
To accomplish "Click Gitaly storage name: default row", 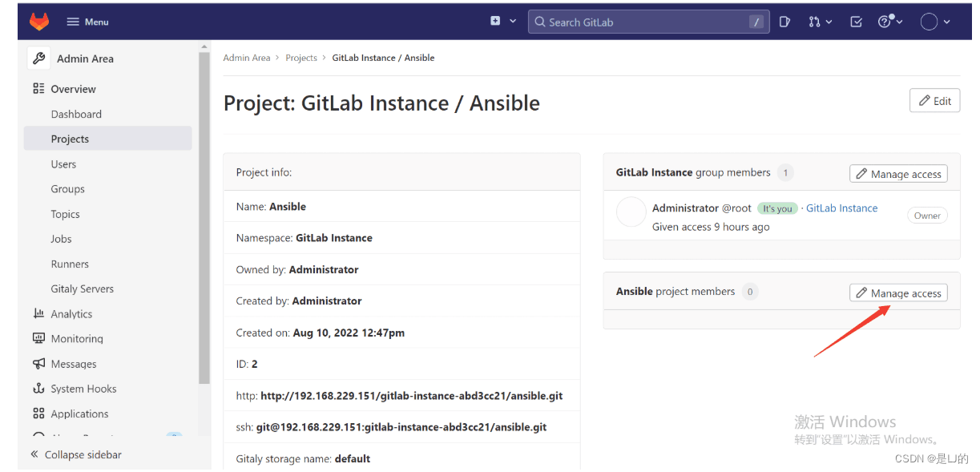I will pos(401,458).
